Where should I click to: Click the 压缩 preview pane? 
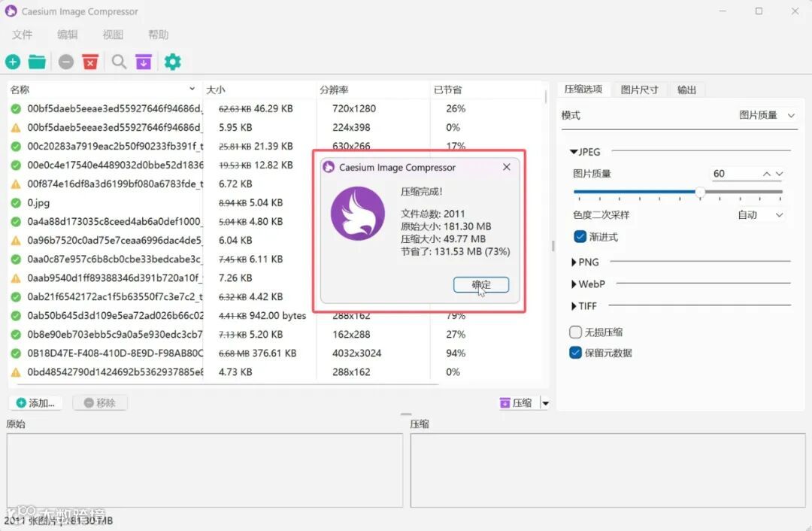[x=608, y=470]
